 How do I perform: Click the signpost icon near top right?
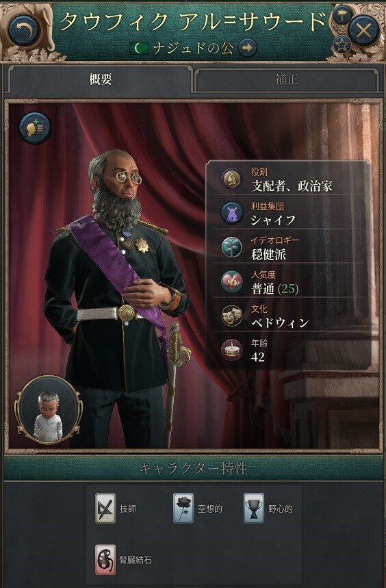pyautogui.click(x=342, y=15)
